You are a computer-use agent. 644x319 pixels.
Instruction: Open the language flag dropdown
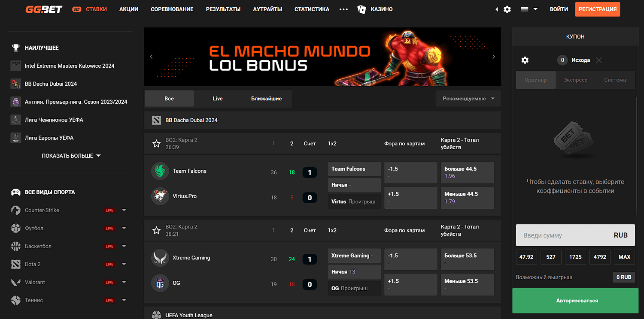[x=529, y=9]
